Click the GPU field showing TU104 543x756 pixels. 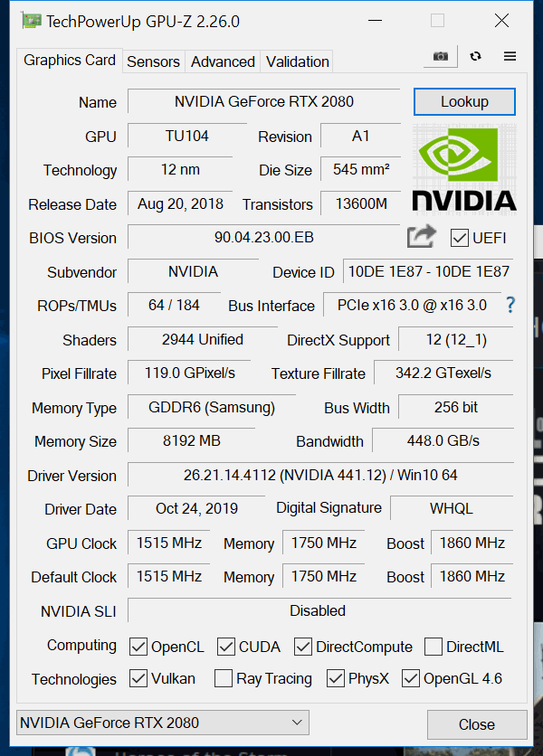click(187, 136)
